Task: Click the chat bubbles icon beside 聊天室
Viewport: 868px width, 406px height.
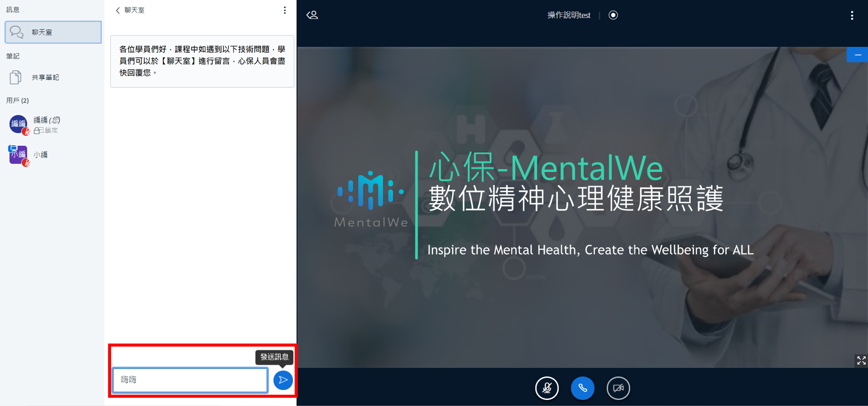Action: pos(16,32)
